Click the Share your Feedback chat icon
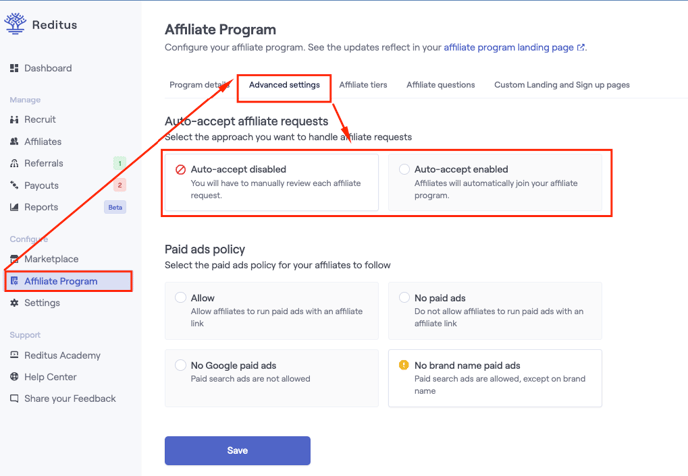The height and width of the screenshot is (476, 688). pos(14,398)
